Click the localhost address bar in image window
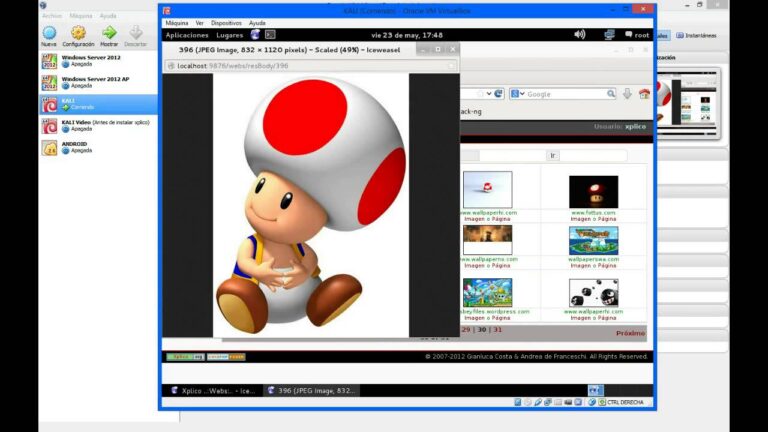This screenshot has height=432, width=768. 312,66
